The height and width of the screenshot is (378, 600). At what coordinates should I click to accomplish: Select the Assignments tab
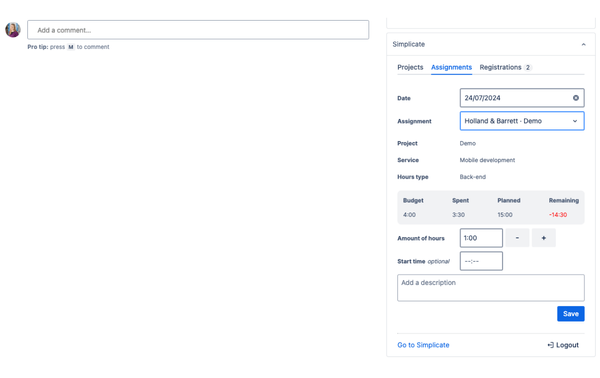coord(451,67)
